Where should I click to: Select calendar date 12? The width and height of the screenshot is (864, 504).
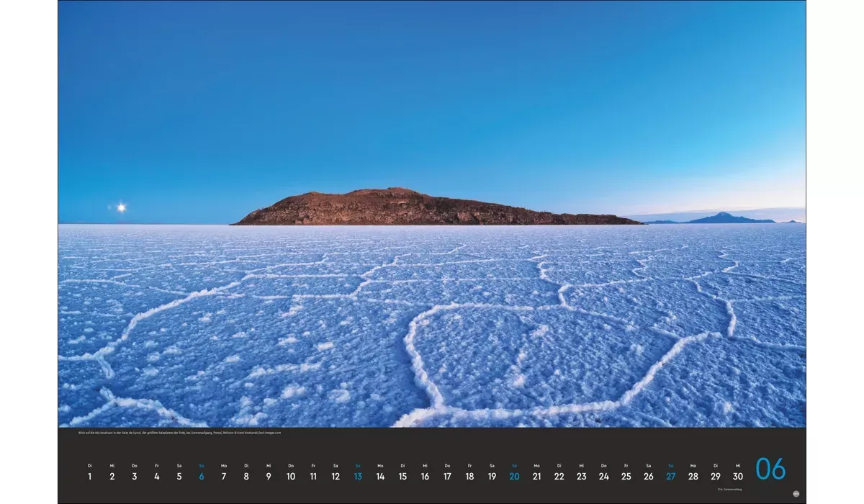click(x=336, y=477)
